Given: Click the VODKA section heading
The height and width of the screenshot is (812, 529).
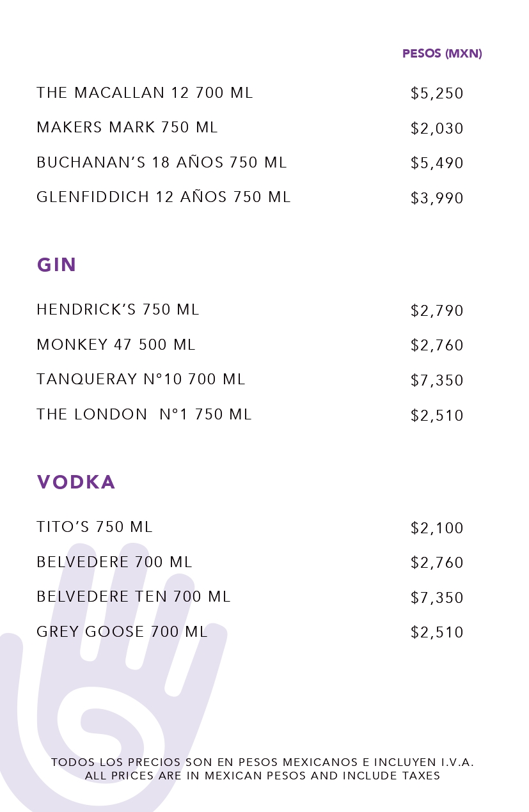Looking at the screenshot, I should point(76,482).
